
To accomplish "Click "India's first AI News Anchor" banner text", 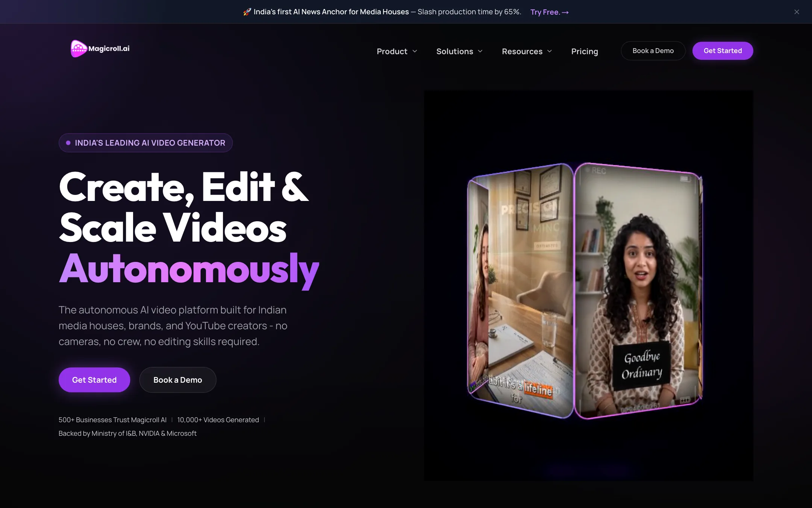I will (x=331, y=12).
